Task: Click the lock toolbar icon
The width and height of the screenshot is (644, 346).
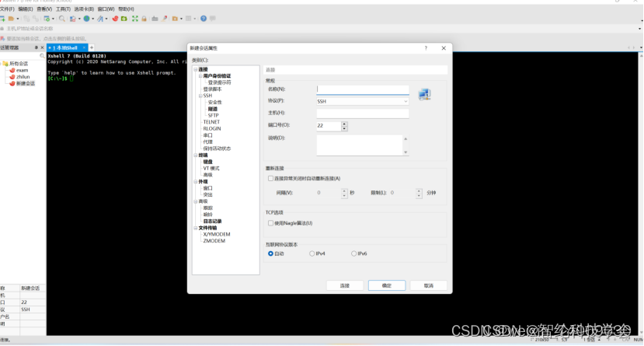Action: pos(144,18)
